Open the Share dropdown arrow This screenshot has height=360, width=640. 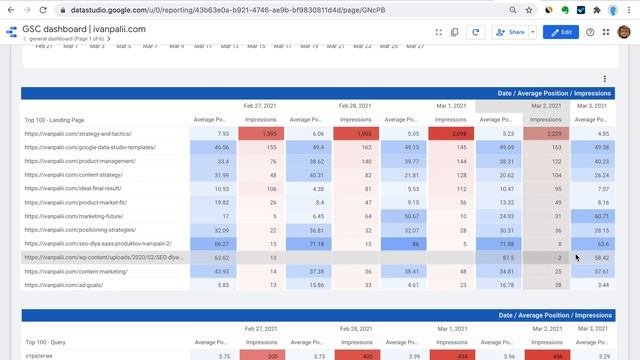(533, 32)
